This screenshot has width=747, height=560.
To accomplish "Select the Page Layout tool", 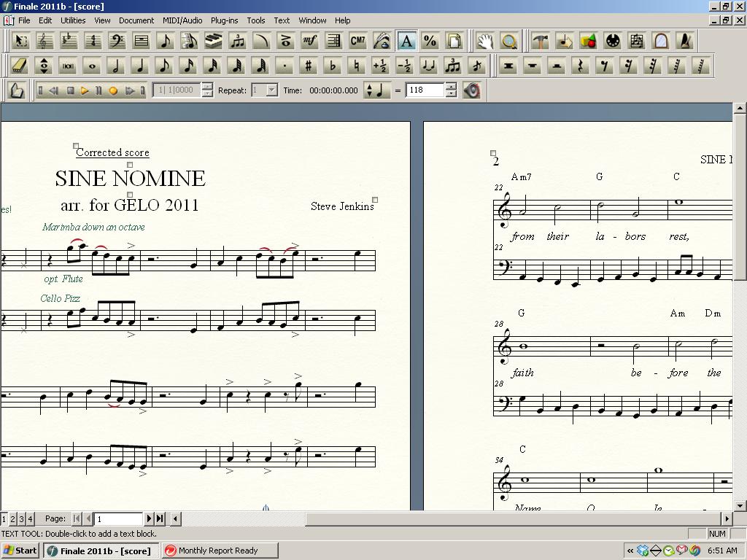I will (454, 41).
